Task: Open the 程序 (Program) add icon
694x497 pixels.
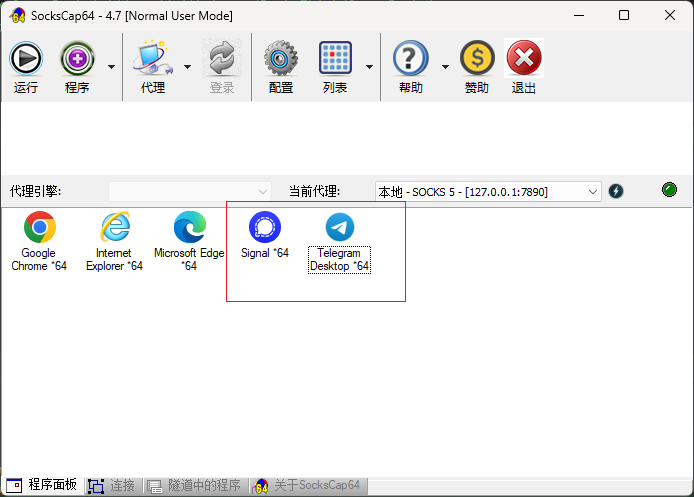Action: (x=77, y=58)
